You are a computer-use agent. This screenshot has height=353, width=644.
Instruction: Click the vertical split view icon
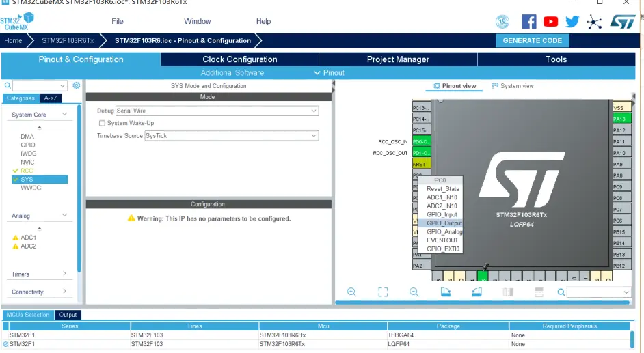pyautogui.click(x=508, y=292)
